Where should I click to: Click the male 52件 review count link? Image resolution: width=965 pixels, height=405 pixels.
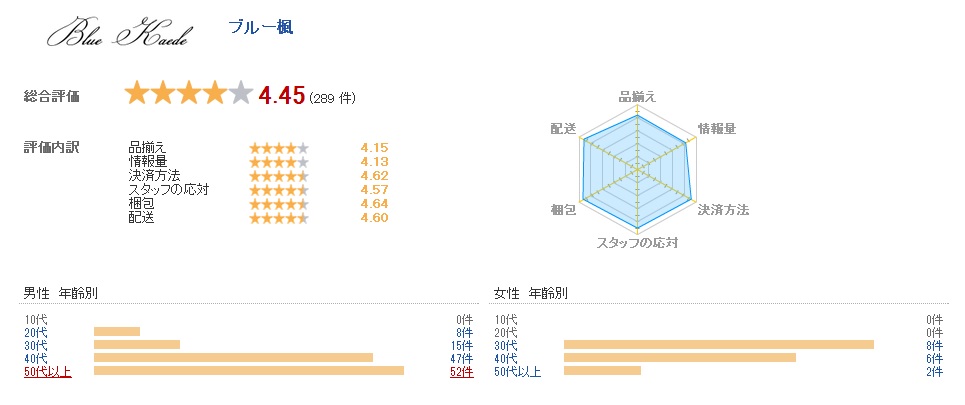point(461,372)
